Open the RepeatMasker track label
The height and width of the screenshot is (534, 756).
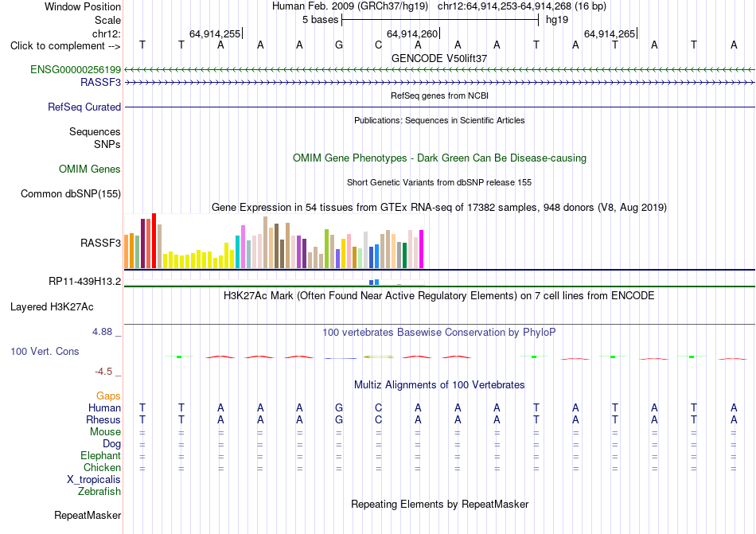pos(88,515)
